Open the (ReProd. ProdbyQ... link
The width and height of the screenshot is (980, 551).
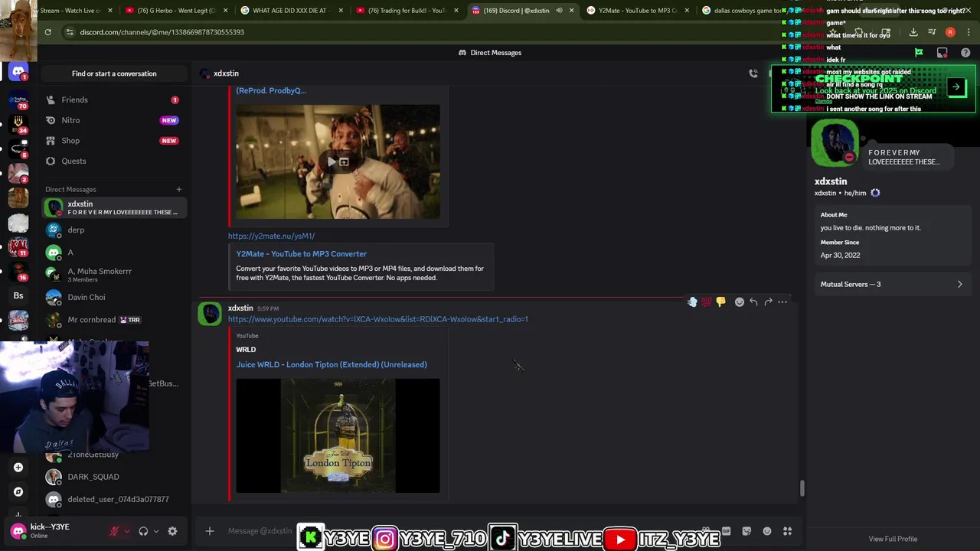[x=271, y=90]
